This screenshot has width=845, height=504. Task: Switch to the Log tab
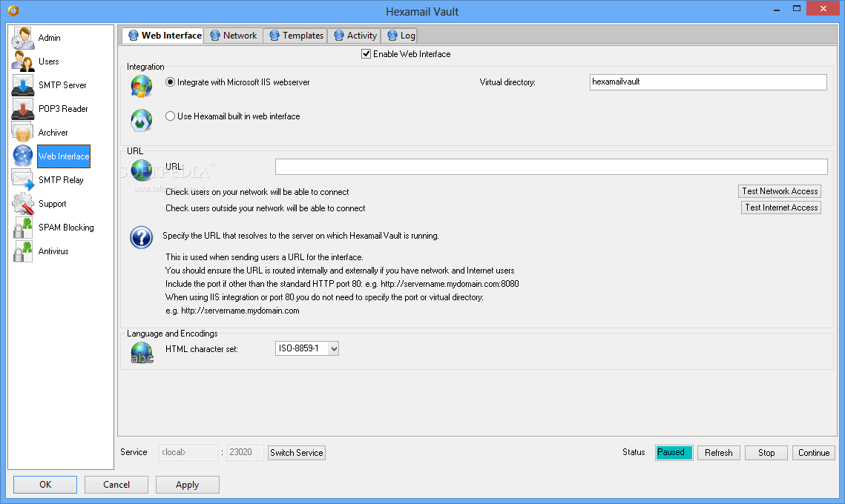[401, 36]
